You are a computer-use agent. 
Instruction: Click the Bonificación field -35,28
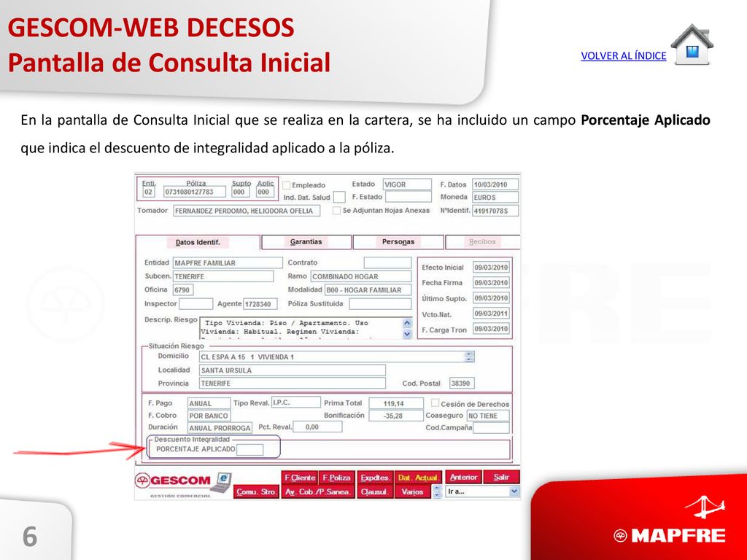tap(396, 416)
